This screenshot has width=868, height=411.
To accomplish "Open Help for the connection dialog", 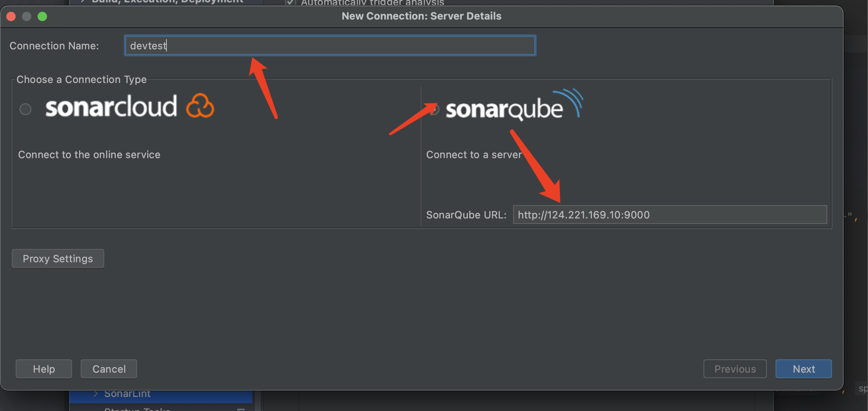I will tap(43, 368).
